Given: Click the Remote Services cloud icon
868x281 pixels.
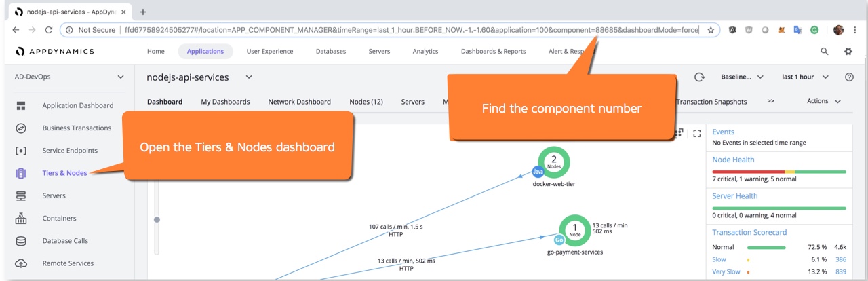Looking at the screenshot, I should click(21, 263).
